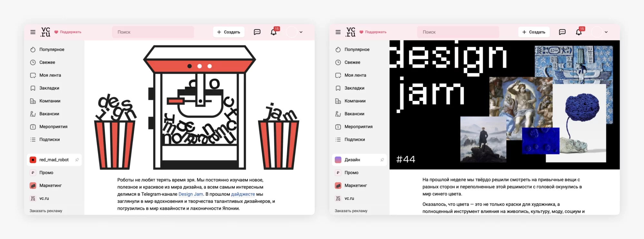644x239 pixels.
Task: Click Популярное flame icon in right window
Action: point(338,50)
